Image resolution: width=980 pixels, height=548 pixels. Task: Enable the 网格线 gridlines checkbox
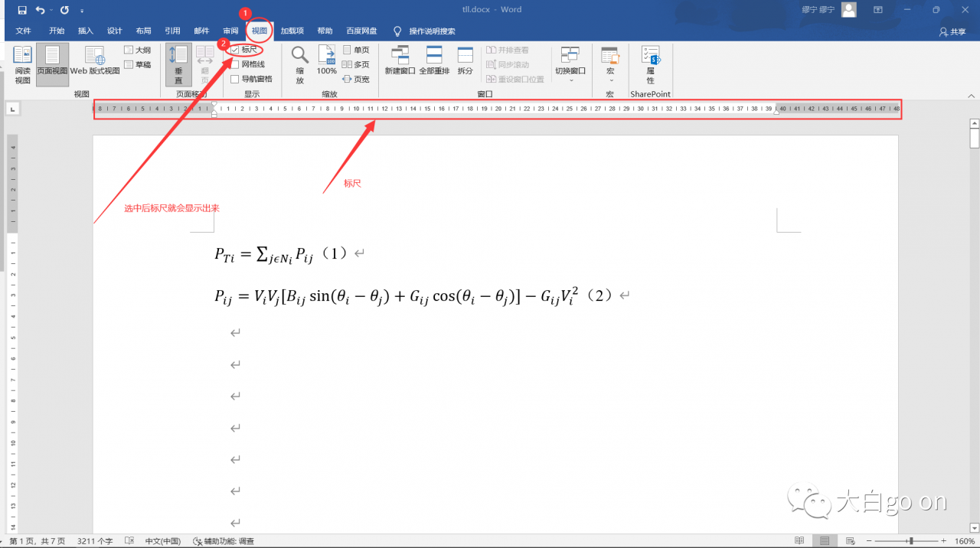coord(236,64)
